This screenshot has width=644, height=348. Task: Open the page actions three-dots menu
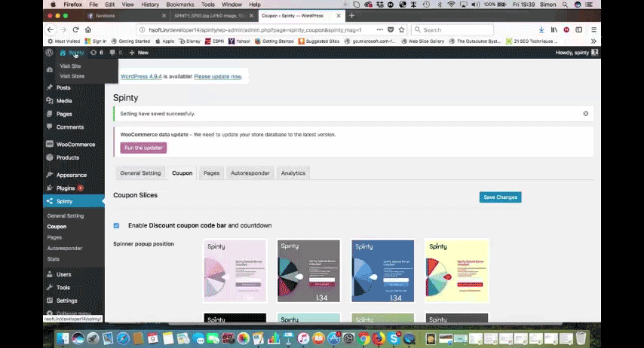click(379, 29)
